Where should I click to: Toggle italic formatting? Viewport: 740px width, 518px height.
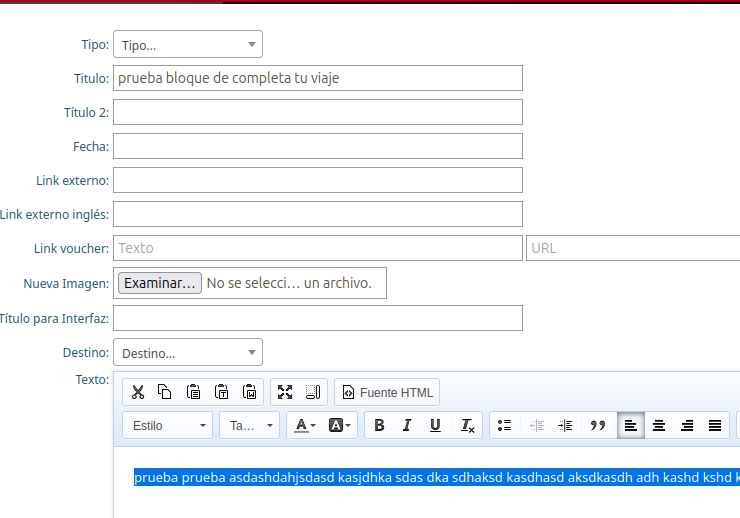coord(407,426)
